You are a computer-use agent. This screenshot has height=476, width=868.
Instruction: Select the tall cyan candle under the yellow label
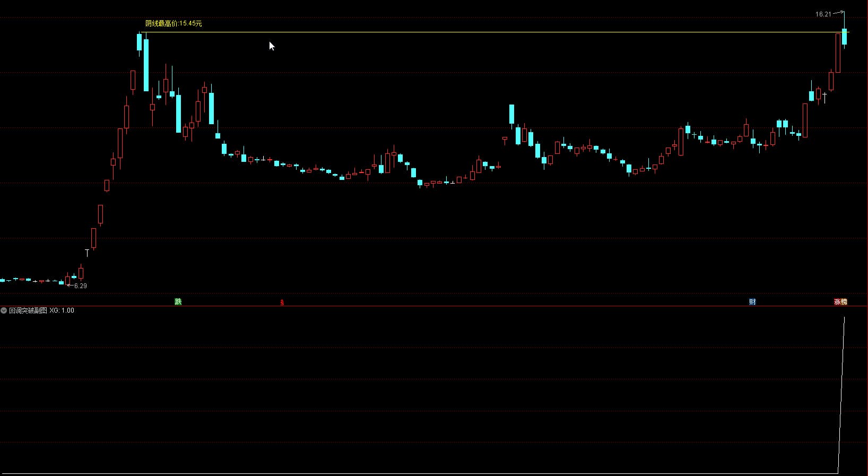coord(146,65)
